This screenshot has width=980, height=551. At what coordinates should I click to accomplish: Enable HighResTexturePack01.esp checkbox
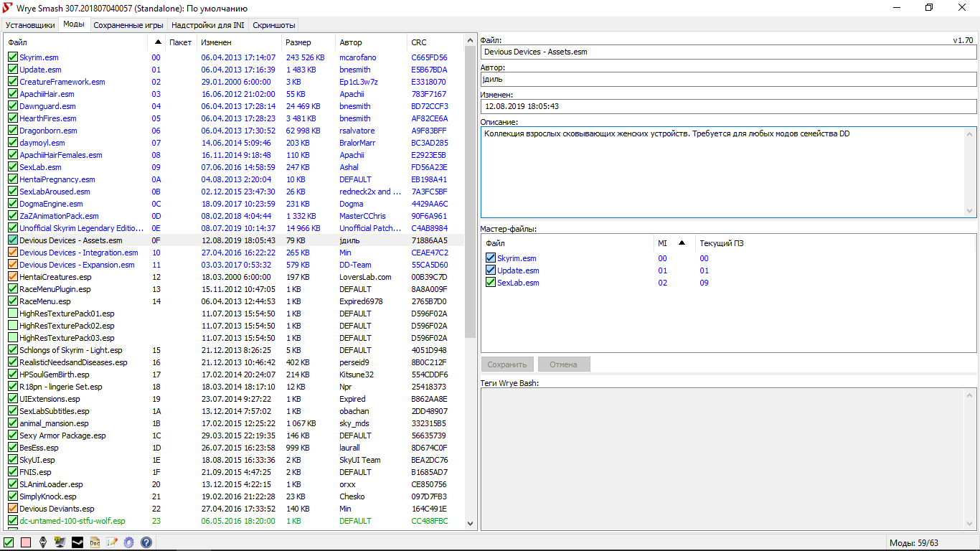tap(13, 314)
